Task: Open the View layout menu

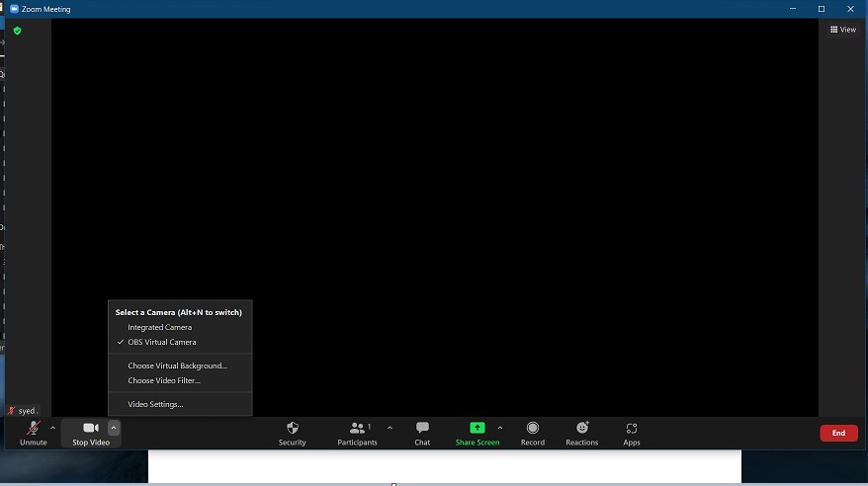Action: click(x=843, y=30)
